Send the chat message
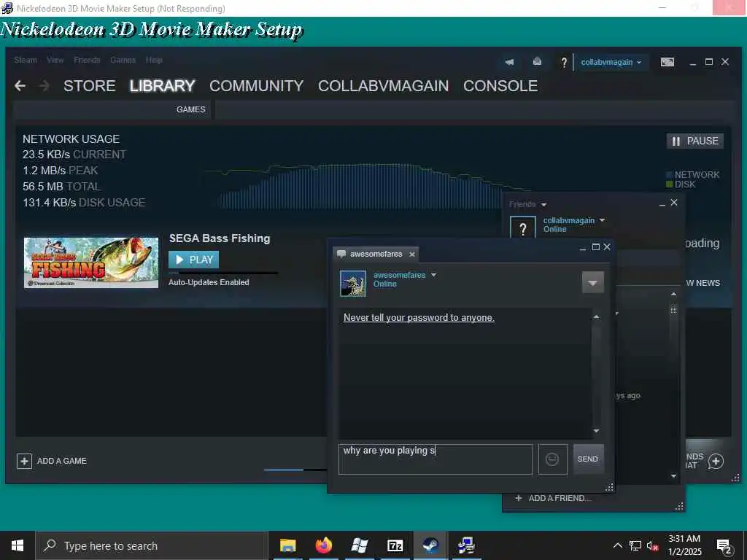This screenshot has width=747, height=560. (x=589, y=459)
